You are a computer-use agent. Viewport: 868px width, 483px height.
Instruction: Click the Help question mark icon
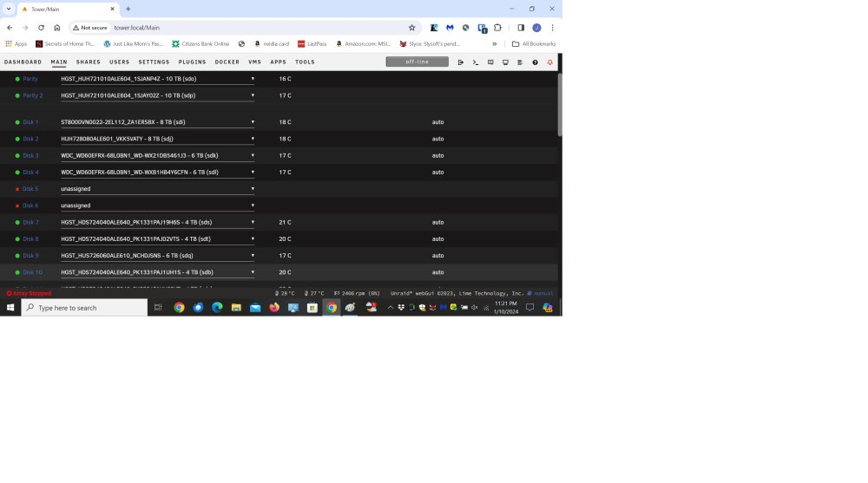(x=535, y=62)
